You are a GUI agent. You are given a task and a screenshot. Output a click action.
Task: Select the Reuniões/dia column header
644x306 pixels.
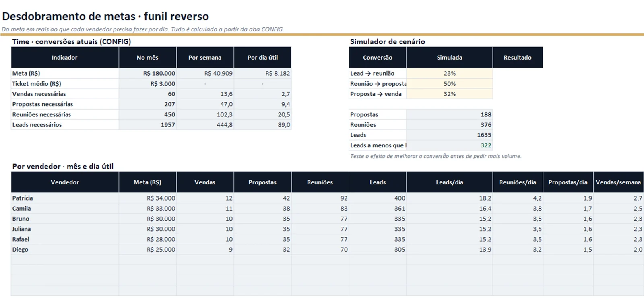pyautogui.click(x=518, y=182)
